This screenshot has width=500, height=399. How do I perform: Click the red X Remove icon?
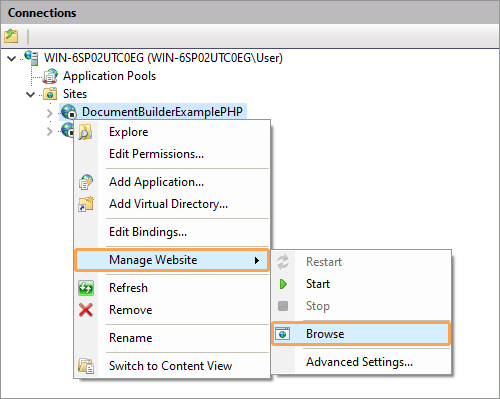(86, 310)
